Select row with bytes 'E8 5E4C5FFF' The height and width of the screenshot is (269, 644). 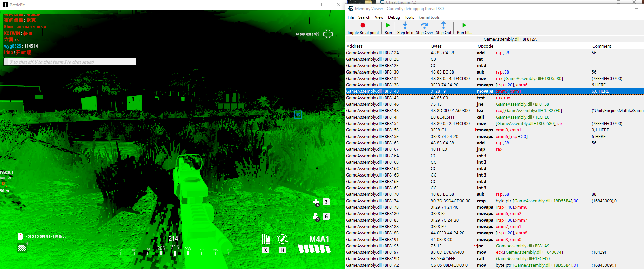[495, 259]
